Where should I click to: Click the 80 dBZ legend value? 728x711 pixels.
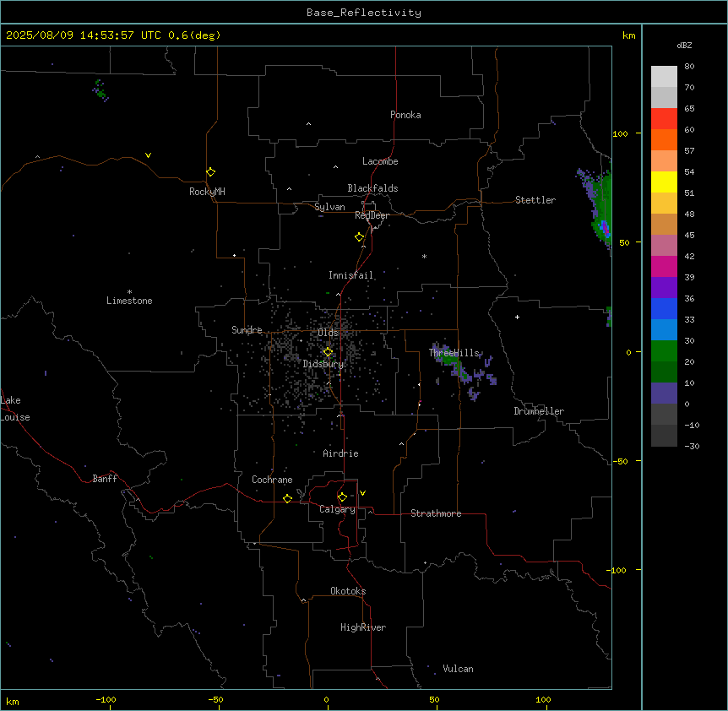click(689, 67)
